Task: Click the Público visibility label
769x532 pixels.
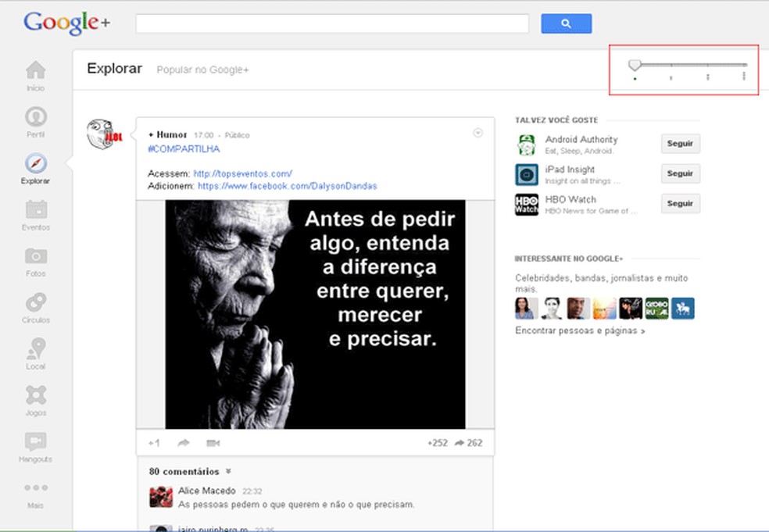Action: (237, 135)
